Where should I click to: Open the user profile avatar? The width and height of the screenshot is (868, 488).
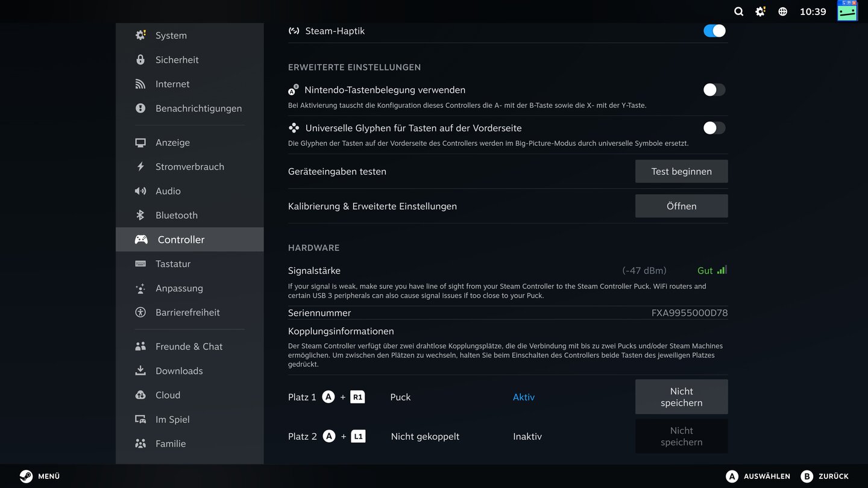[x=847, y=11]
